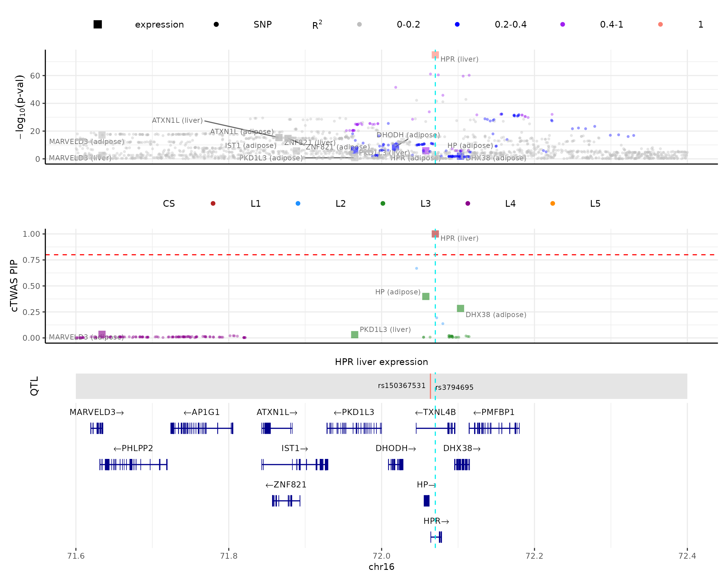Click the ←PKD1L3 gene name in gene track
This screenshot has height=582, width=728.
354,412
